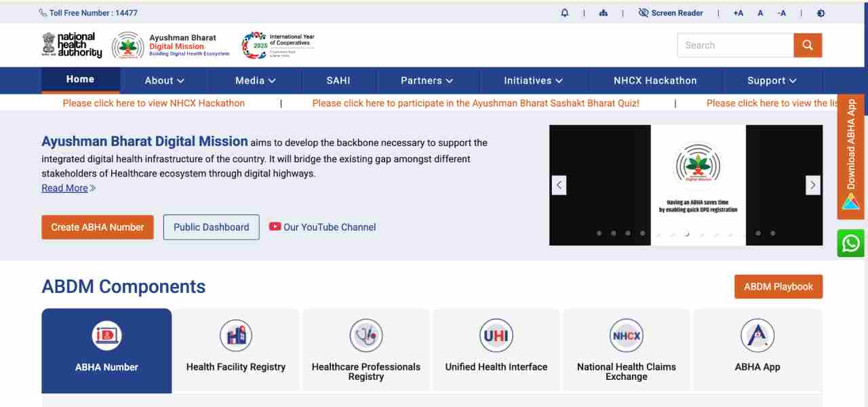This screenshot has width=868, height=407.
Task: Click the ticker link to view NHCX Hackathon
Action: pos(154,103)
